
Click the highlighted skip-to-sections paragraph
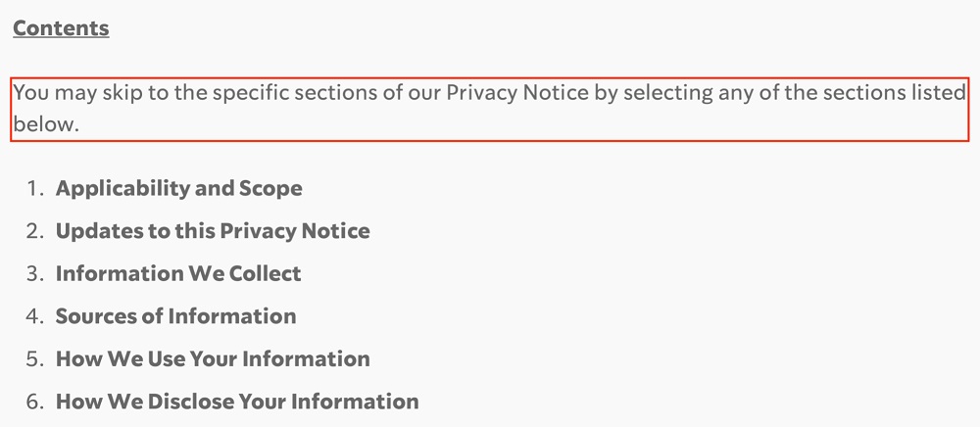click(490, 110)
